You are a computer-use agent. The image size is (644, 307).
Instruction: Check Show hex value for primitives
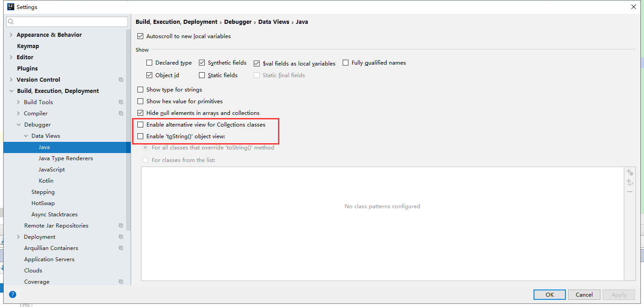point(141,101)
